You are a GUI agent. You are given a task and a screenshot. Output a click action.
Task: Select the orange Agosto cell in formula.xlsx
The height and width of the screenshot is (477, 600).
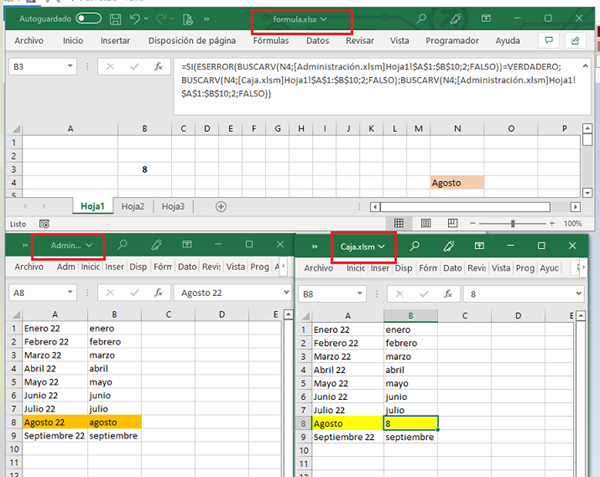pos(456,184)
